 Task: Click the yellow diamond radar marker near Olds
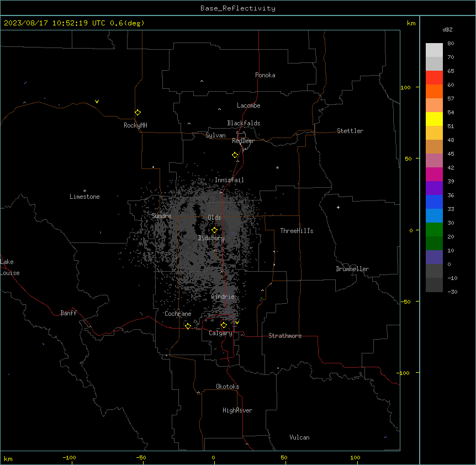[214, 230]
